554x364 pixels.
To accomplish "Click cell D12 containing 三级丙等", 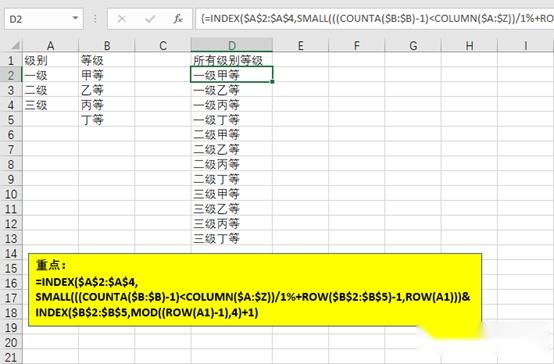I will click(x=232, y=224).
